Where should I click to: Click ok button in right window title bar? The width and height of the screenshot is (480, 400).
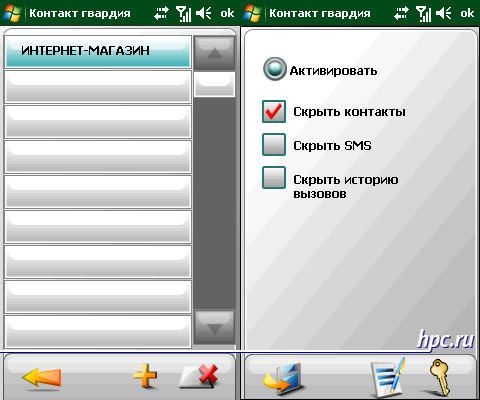tap(467, 13)
